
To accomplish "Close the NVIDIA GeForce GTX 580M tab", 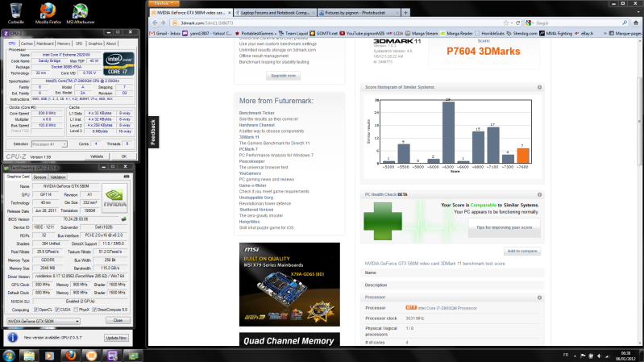I will pyautogui.click(x=230, y=13).
